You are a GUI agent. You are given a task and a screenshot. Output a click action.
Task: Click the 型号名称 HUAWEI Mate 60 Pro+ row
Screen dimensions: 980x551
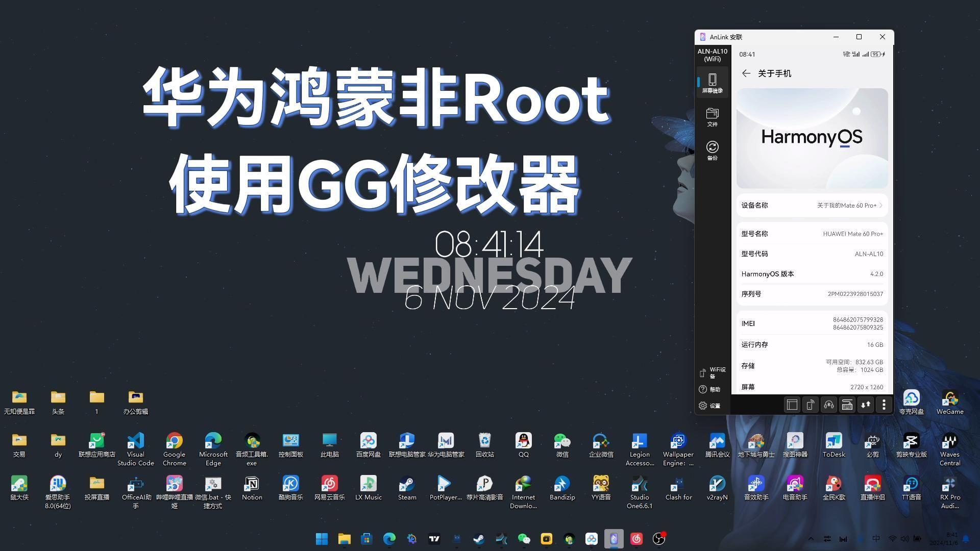(x=812, y=234)
